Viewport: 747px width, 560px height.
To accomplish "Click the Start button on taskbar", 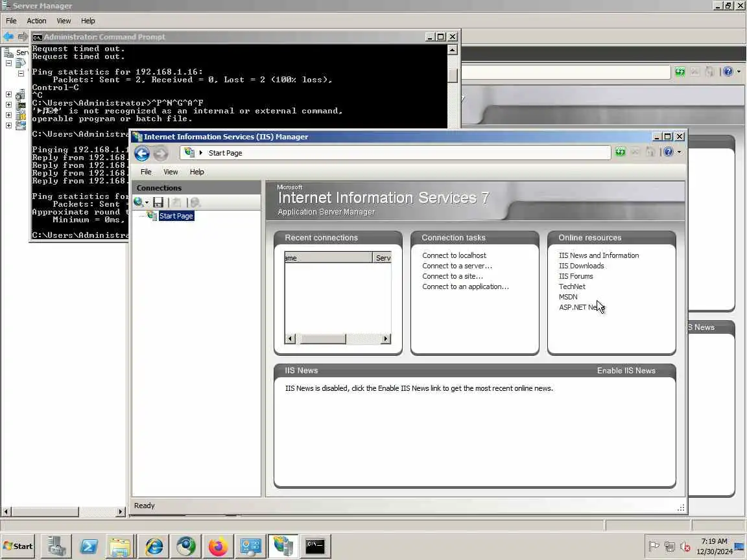I will click(x=18, y=546).
